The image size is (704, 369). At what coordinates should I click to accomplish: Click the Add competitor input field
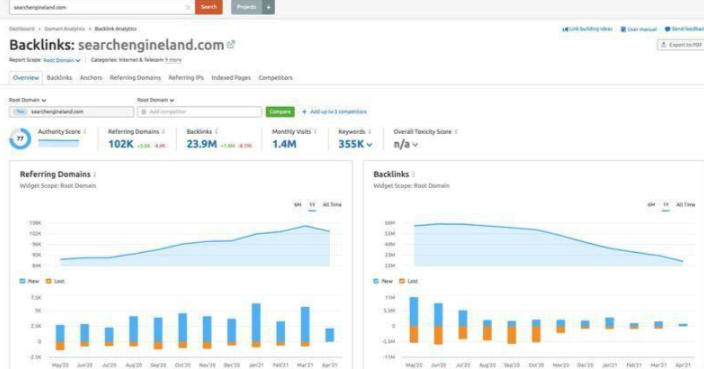(x=200, y=112)
